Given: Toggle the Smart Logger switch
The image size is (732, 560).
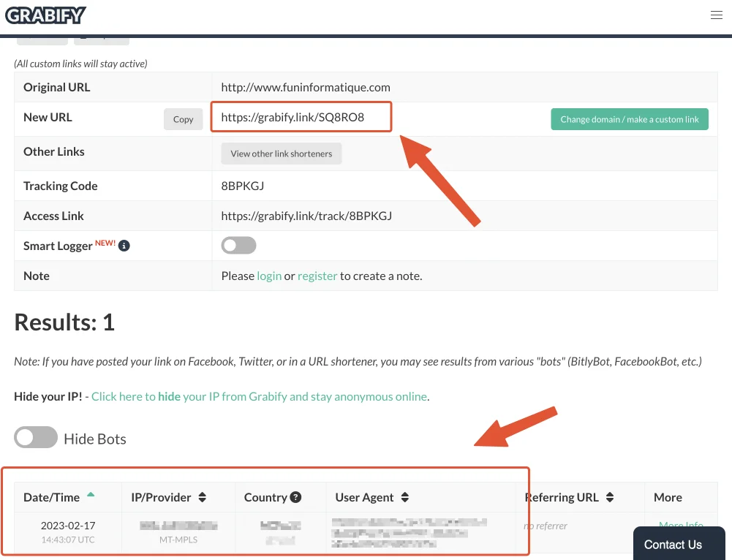Looking at the screenshot, I should point(238,246).
